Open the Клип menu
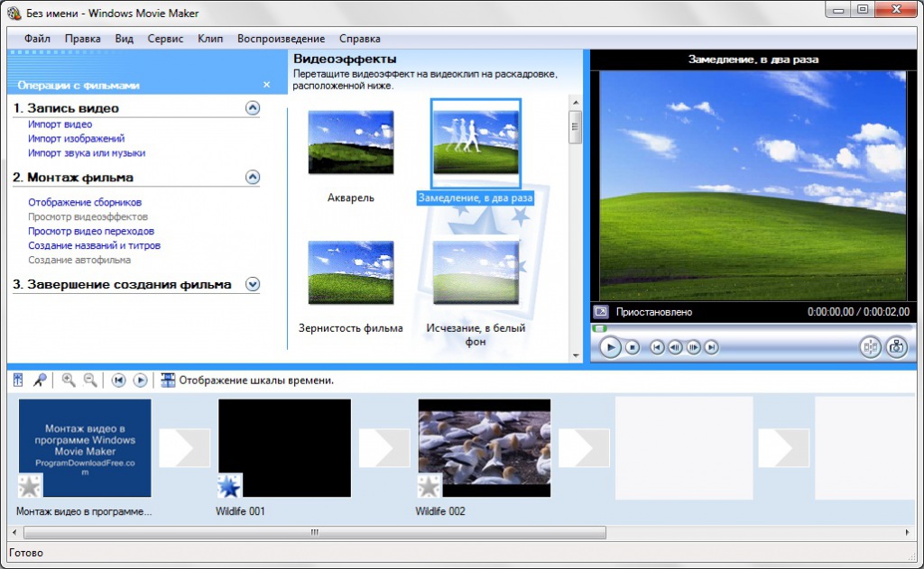Viewport: 924px width, 569px height. 210,39
